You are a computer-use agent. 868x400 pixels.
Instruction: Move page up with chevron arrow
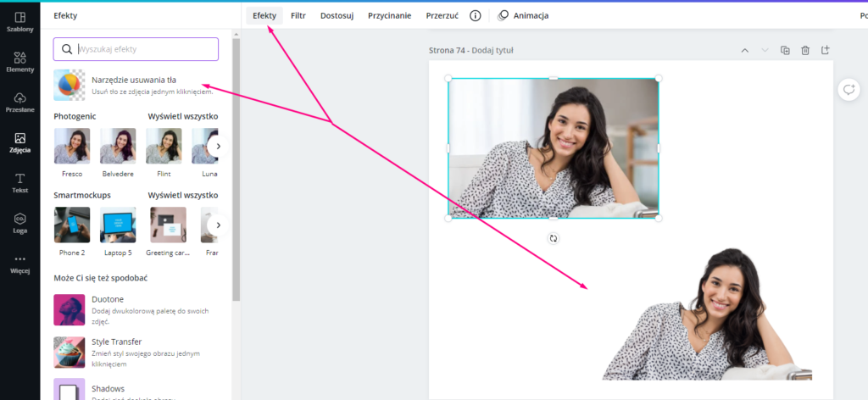pos(744,51)
